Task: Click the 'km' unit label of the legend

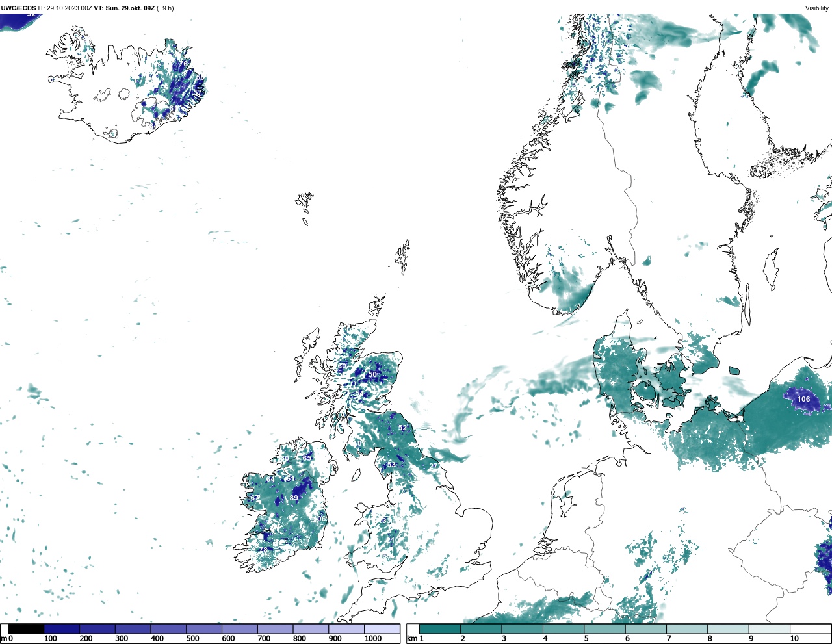Action: [x=412, y=639]
